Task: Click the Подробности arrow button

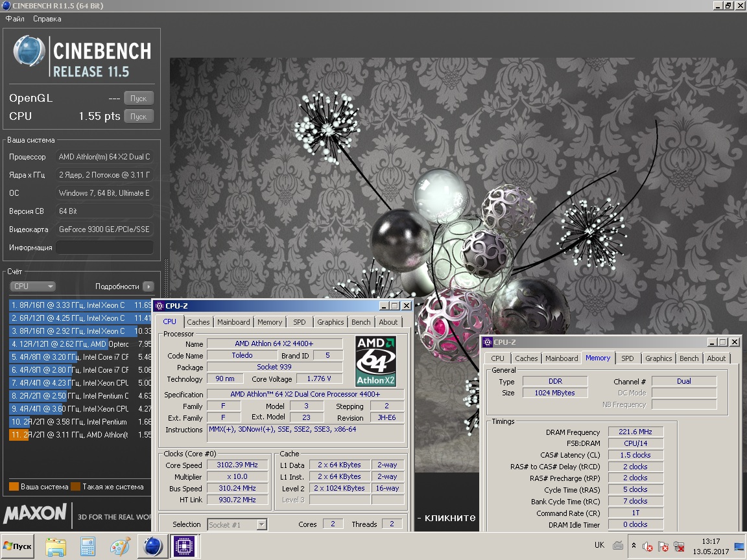Action: tap(148, 286)
